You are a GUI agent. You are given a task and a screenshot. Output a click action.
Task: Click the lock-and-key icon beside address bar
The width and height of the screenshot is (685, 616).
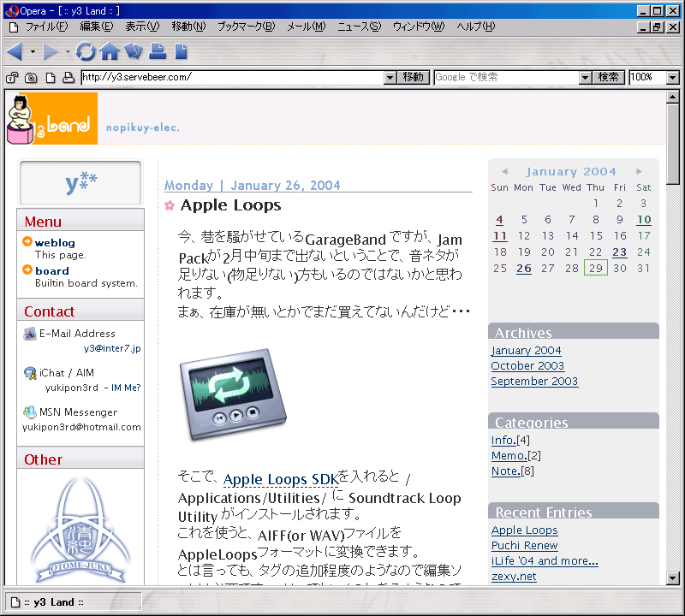pyautogui.click(x=12, y=78)
